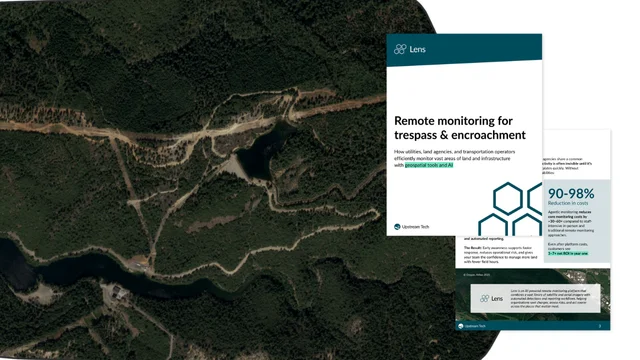Click the '90-98%' statistic
This screenshot has height=360, width=640.
pyautogui.click(x=571, y=193)
